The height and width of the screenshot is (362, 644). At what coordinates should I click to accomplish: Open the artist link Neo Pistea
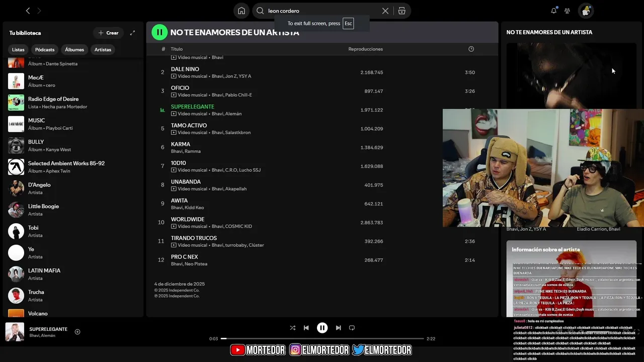(x=196, y=264)
